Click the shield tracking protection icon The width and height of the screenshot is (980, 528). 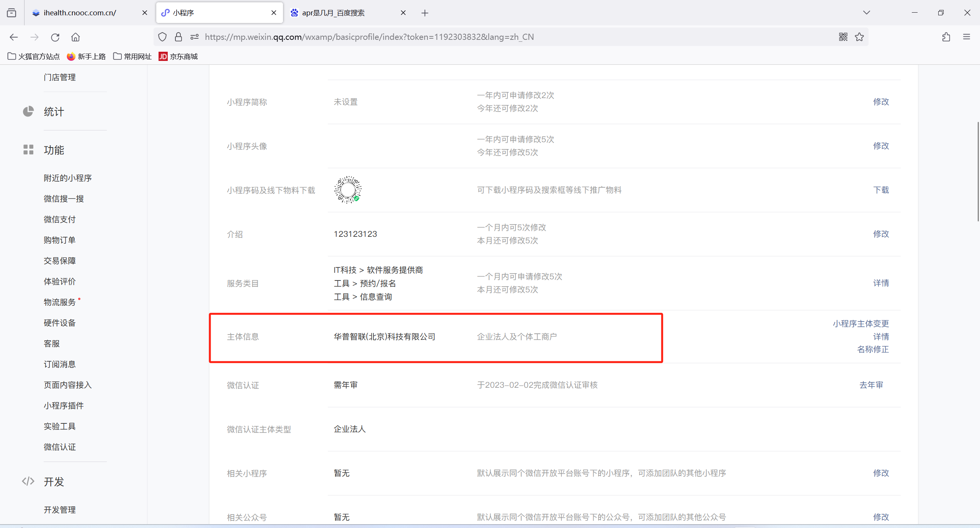(x=162, y=37)
